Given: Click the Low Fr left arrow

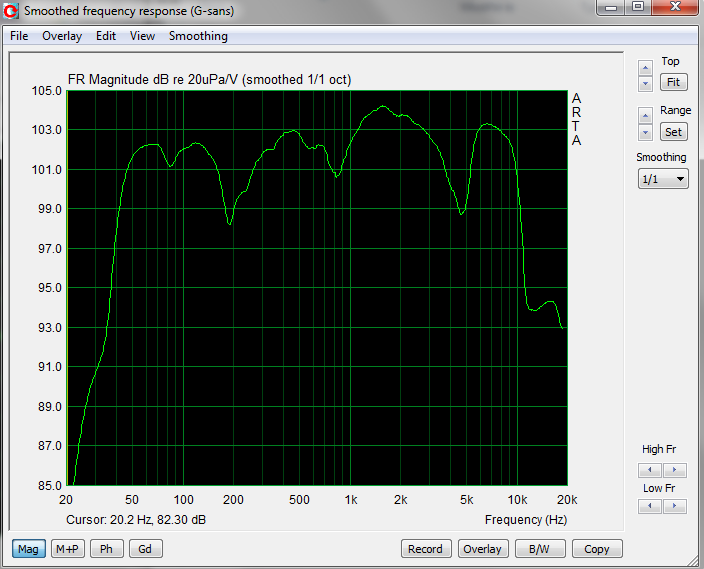Looking at the screenshot, I should click(650, 506).
